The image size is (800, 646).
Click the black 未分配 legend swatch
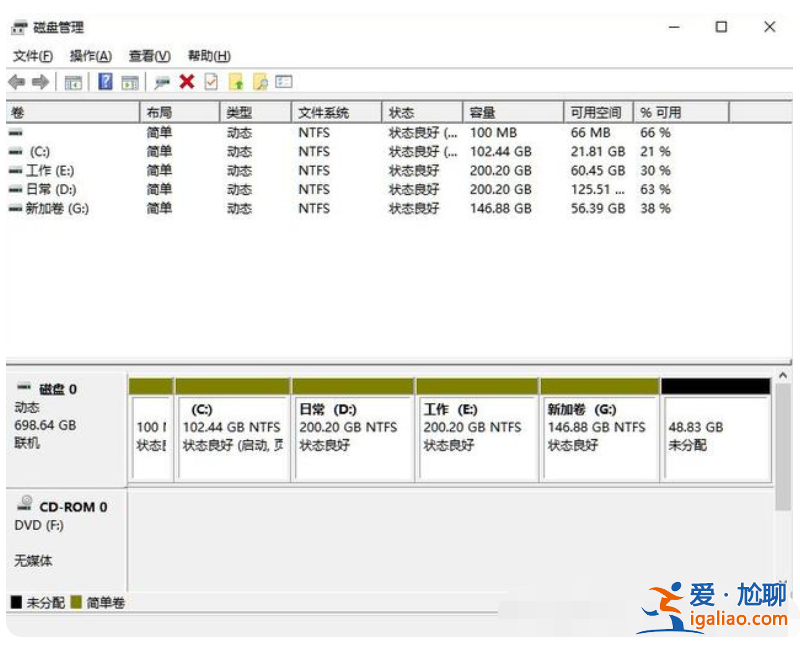[x=14, y=603]
